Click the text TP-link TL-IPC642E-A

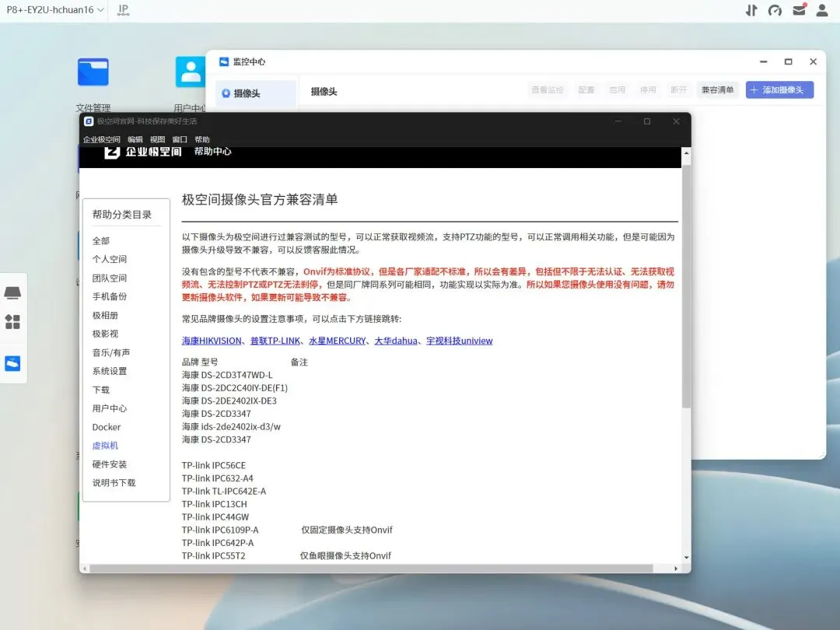coord(224,492)
